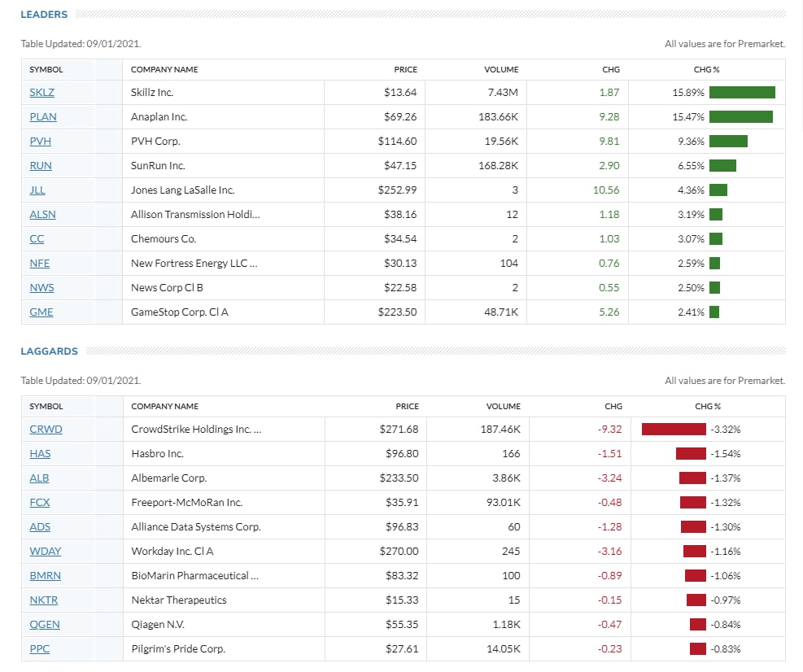
Task: Open the GME ticker link
Action: pos(41,312)
